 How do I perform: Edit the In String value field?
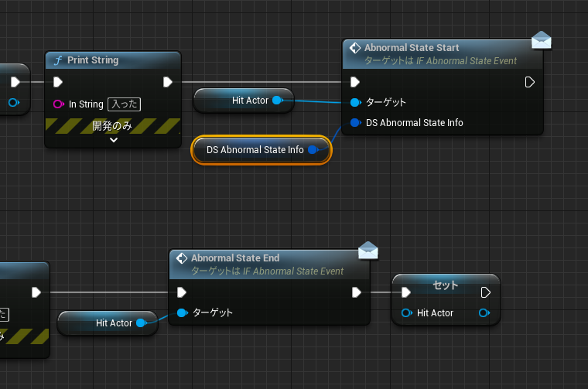pyautogui.click(x=124, y=104)
